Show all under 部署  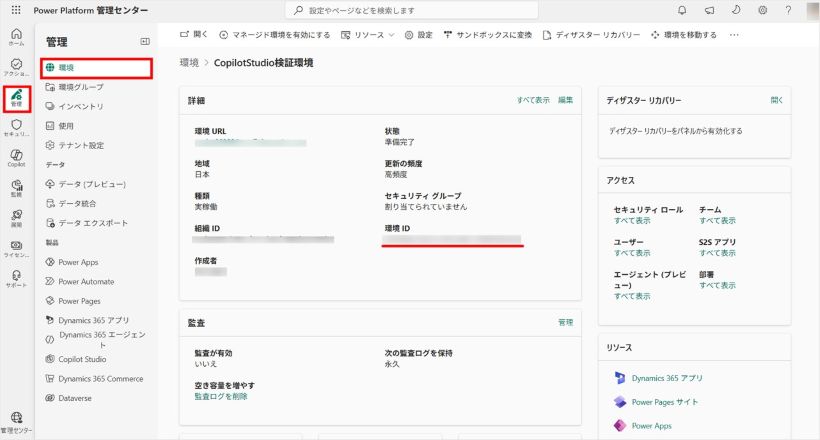point(717,285)
